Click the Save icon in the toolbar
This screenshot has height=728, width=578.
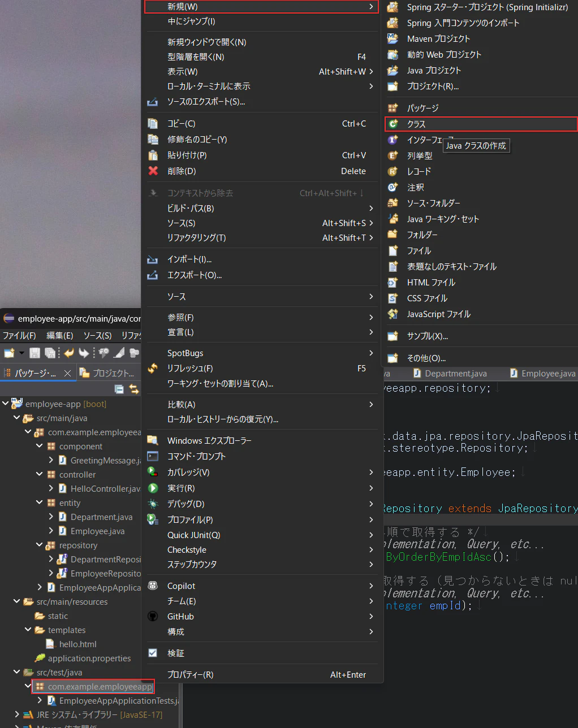(34, 353)
